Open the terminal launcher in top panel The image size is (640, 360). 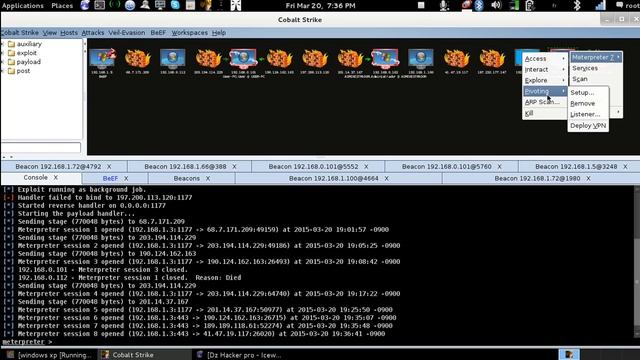pyautogui.click(x=100, y=5)
